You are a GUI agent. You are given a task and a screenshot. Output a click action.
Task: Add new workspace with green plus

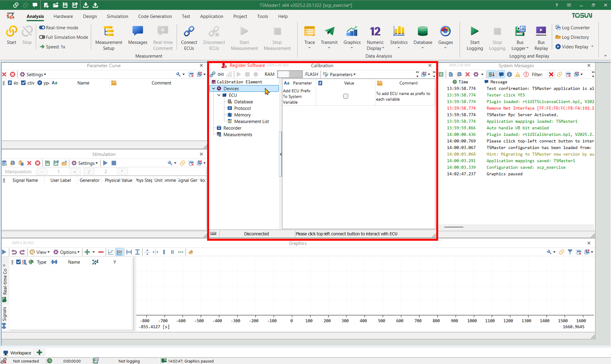[x=39, y=352]
